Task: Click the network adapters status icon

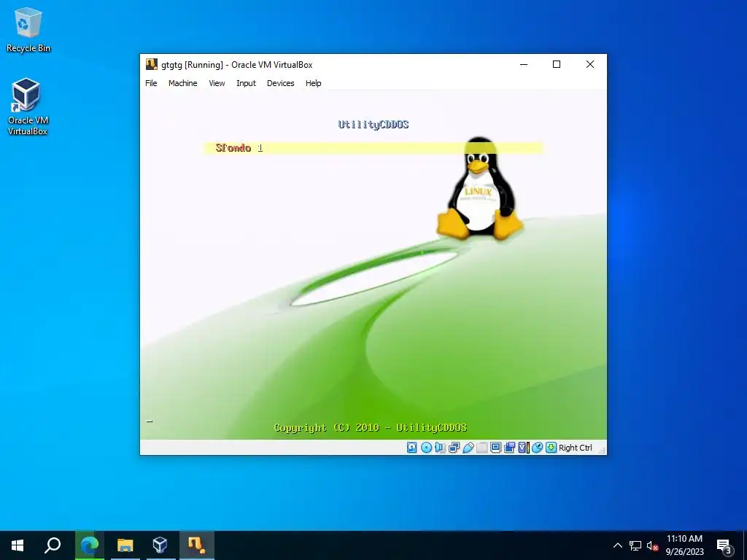Action: pos(454,448)
